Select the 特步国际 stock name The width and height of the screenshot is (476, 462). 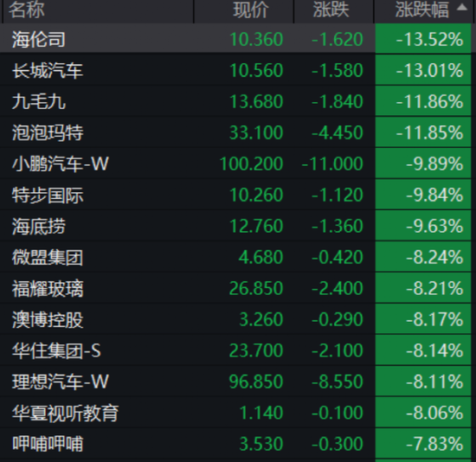coord(48,195)
